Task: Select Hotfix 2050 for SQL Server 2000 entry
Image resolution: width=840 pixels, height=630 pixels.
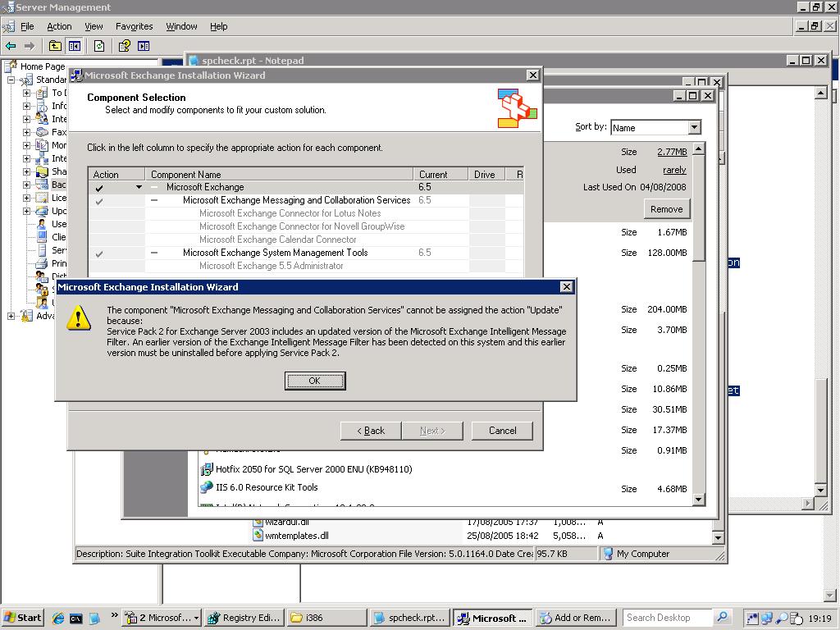Action: (314, 469)
